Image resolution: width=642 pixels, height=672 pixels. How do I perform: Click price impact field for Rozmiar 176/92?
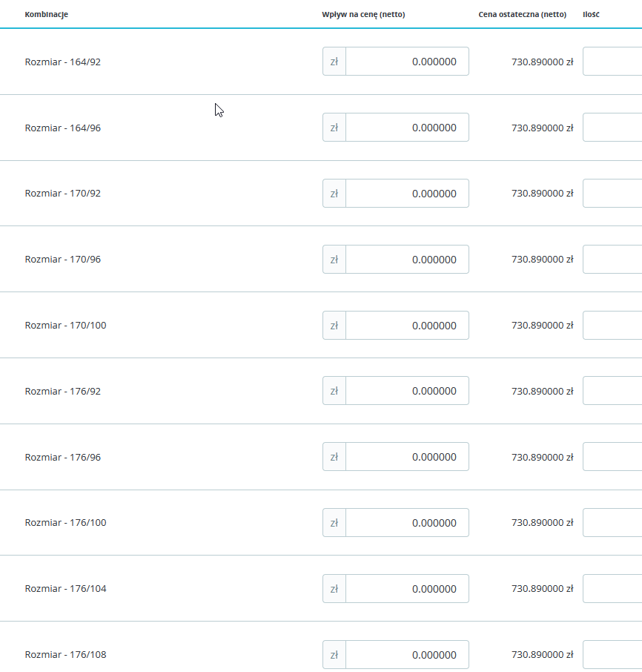[x=407, y=391]
